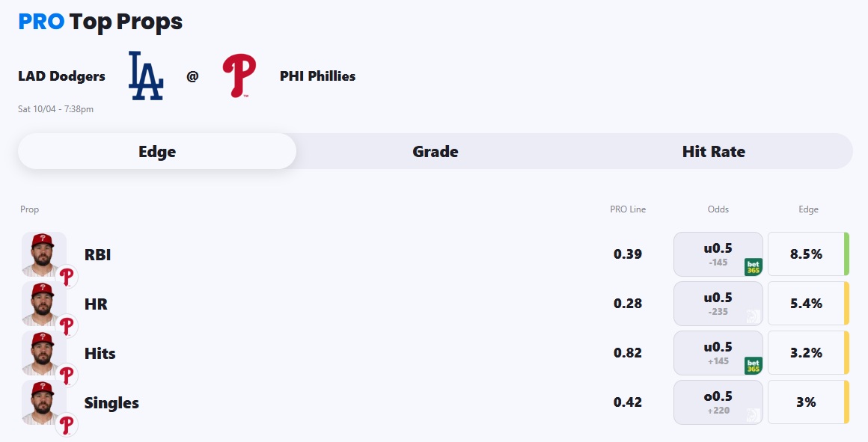Open the PHI Phillies team name link
Viewport: 868px width, 442px height.
coord(317,76)
